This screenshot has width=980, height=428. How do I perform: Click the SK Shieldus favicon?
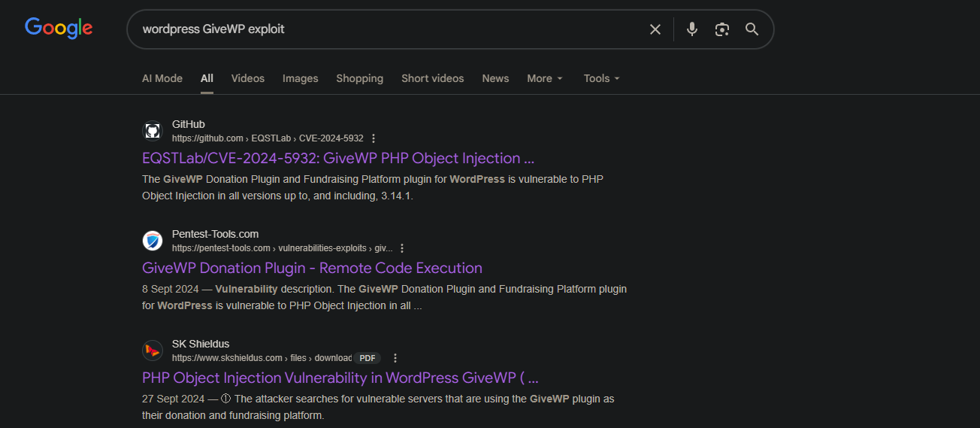(x=153, y=351)
